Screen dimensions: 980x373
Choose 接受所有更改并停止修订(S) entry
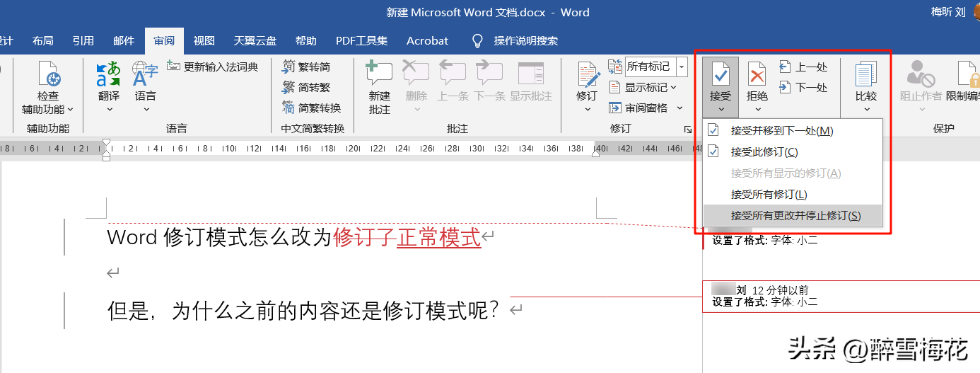click(x=793, y=215)
